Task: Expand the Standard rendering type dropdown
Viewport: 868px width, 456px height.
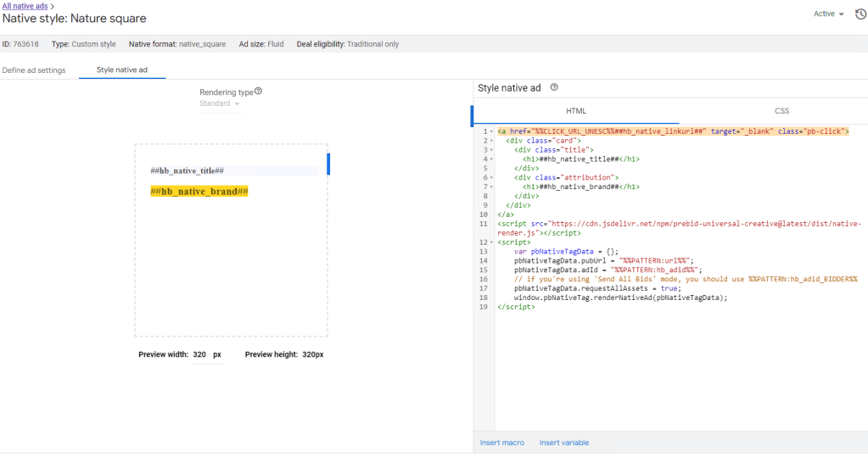Action: tap(220, 104)
